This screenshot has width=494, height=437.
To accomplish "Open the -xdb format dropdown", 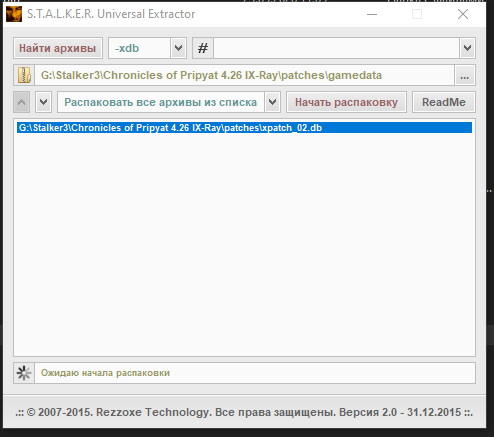I will (x=178, y=48).
